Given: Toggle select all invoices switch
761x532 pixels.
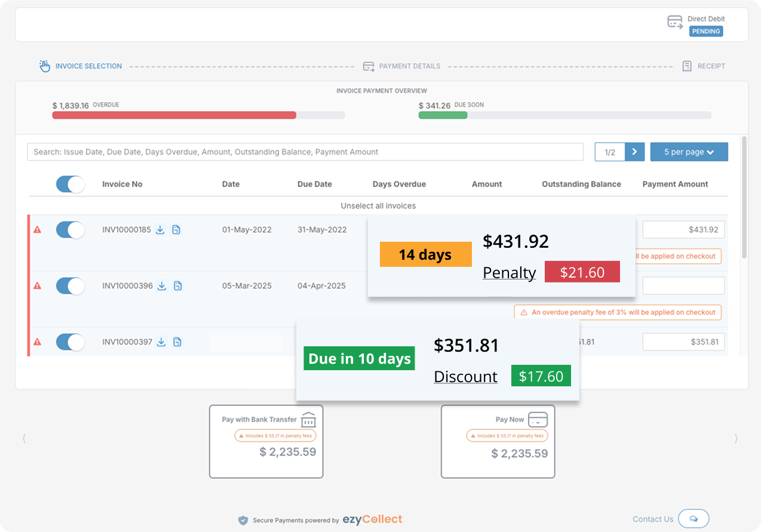Looking at the screenshot, I should click(x=70, y=184).
